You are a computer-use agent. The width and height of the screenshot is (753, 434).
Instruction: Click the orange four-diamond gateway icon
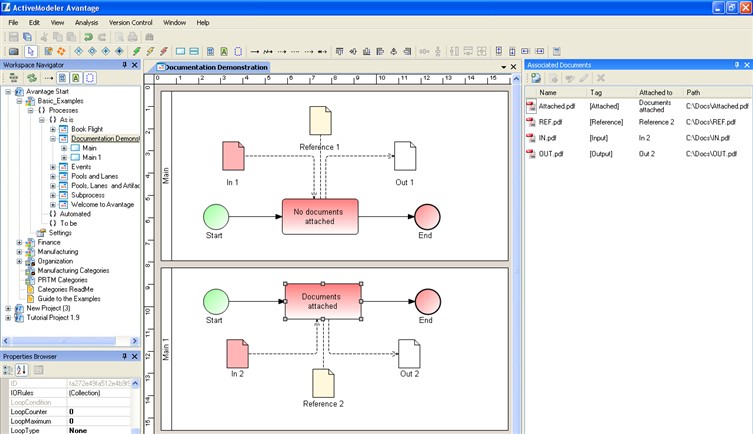tap(61, 51)
